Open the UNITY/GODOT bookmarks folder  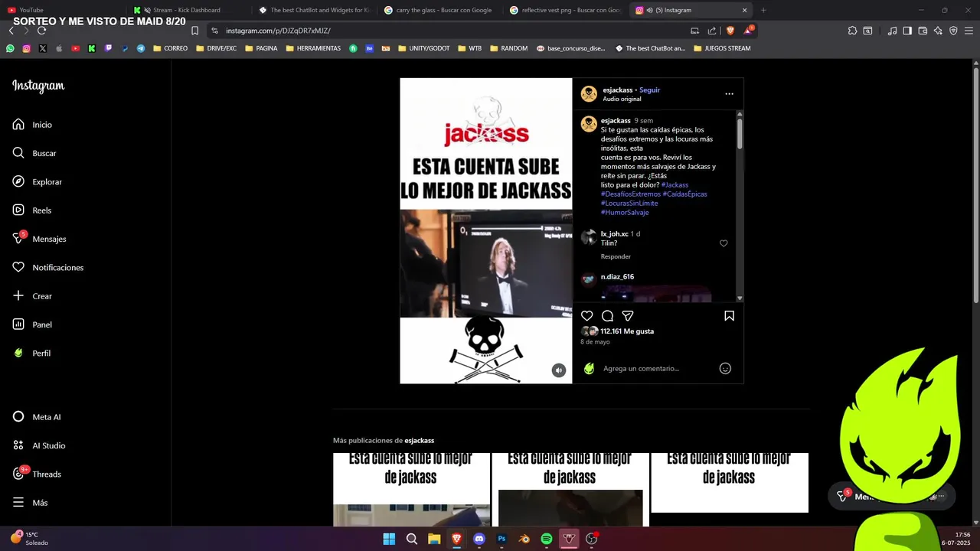424,48
